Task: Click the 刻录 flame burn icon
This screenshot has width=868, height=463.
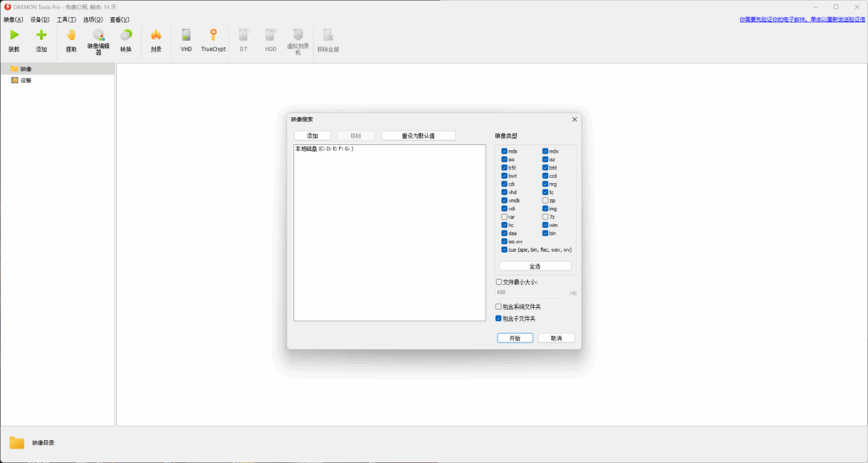Action: (x=156, y=35)
